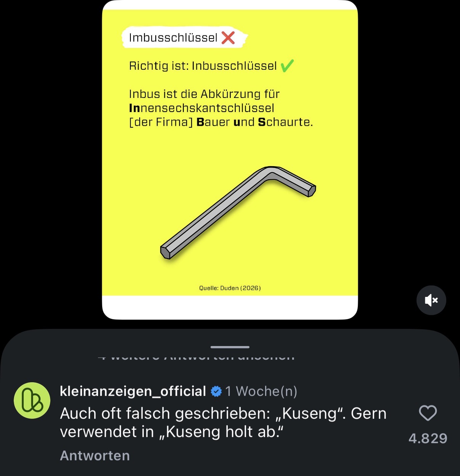Open the green kleinanzeigen profile avatar
Image resolution: width=460 pixels, height=476 pixels.
32,400
